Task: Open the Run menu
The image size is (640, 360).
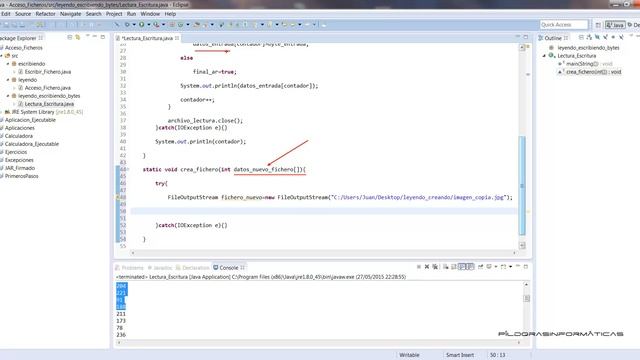Action: point(131,13)
